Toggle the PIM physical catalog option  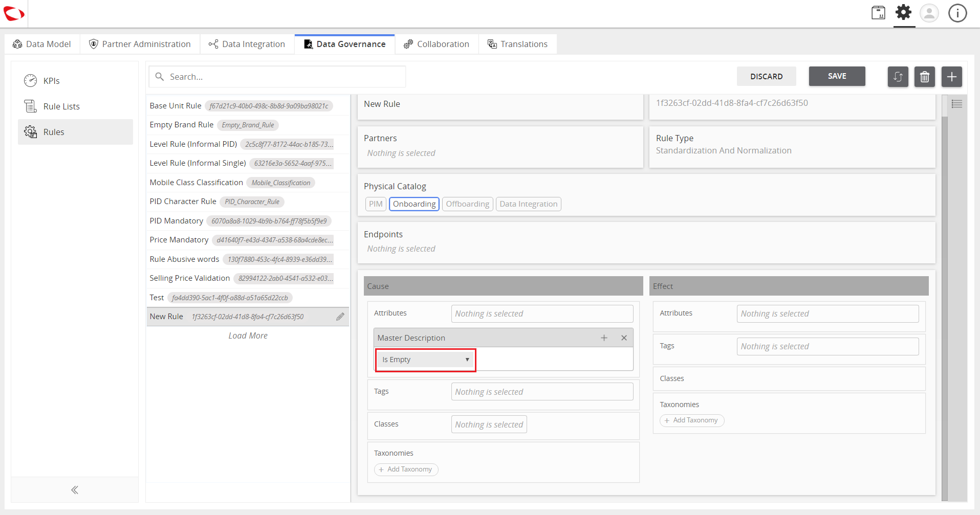[376, 204]
